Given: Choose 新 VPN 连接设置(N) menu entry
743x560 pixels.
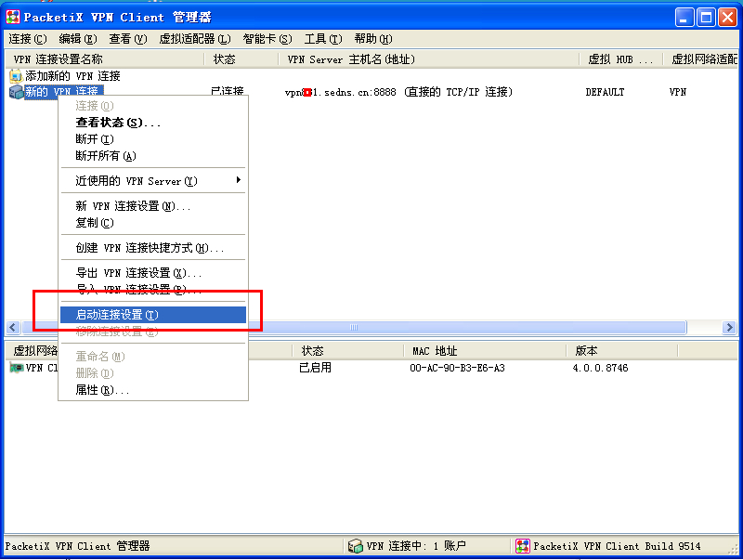Looking at the screenshot, I should [x=153, y=206].
